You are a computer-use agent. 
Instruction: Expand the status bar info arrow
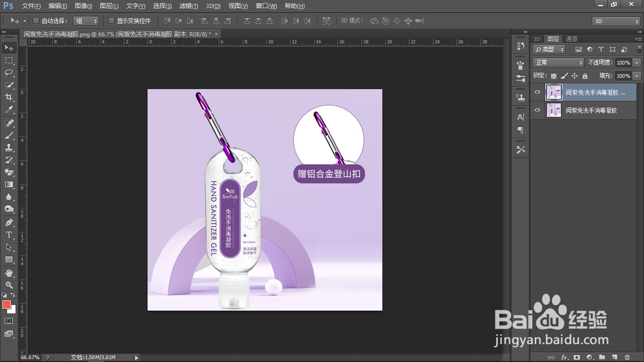click(137, 358)
